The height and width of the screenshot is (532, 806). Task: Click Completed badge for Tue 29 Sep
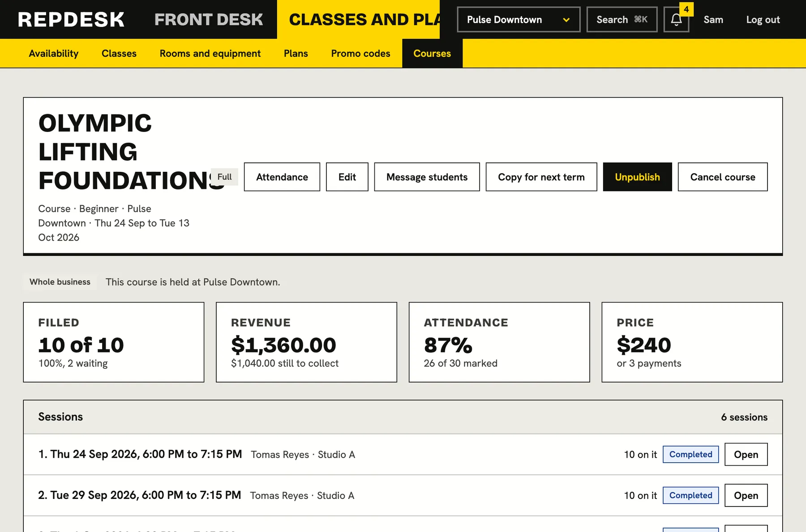tap(691, 495)
